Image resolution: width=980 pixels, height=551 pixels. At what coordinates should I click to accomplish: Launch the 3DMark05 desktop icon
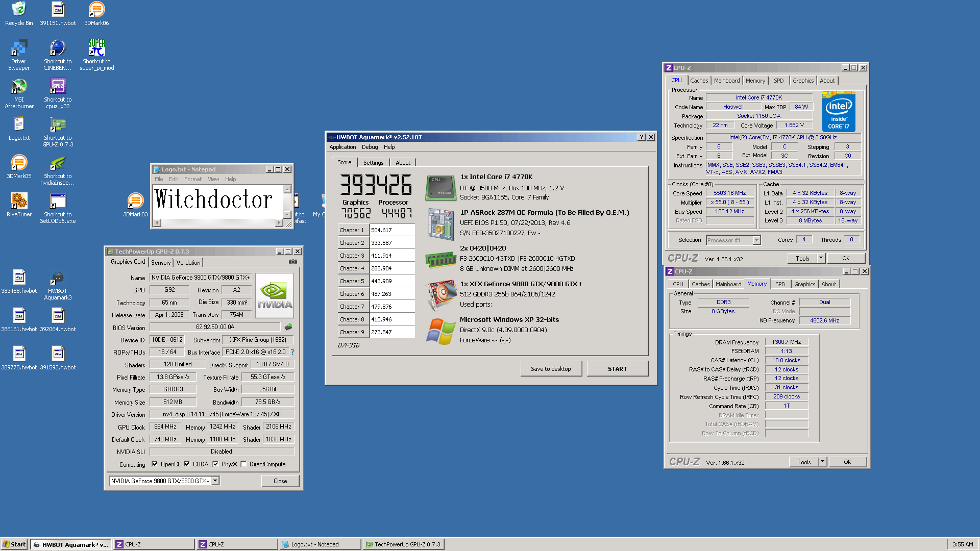(19, 167)
